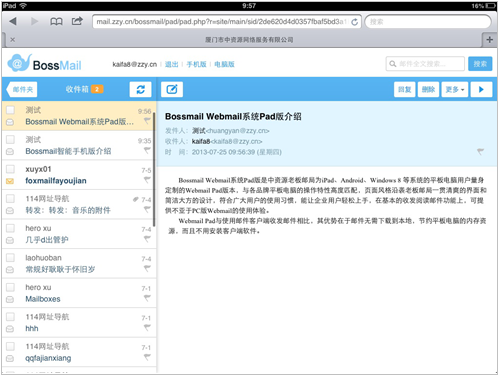This screenshot has width=501, height=377.
Task: Tap the Safari 搜索 search field
Action: tap(428, 22)
